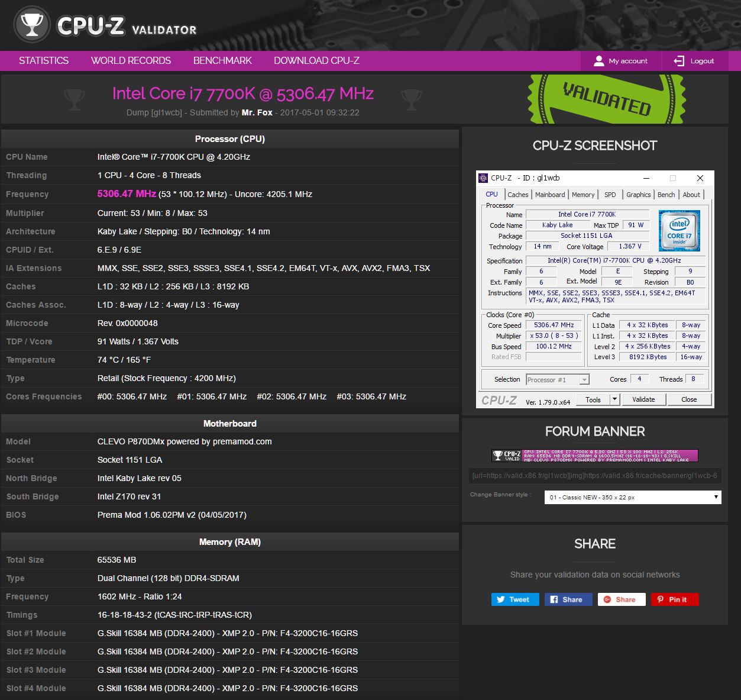Go to the BENCHMARK page
Viewport: 741px width, 700px height.
click(x=222, y=60)
